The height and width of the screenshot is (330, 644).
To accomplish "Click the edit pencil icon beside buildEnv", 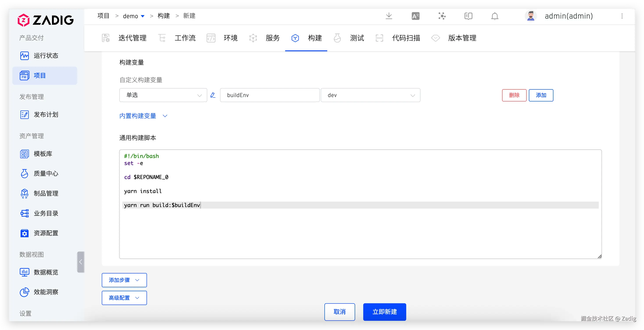I will point(213,95).
